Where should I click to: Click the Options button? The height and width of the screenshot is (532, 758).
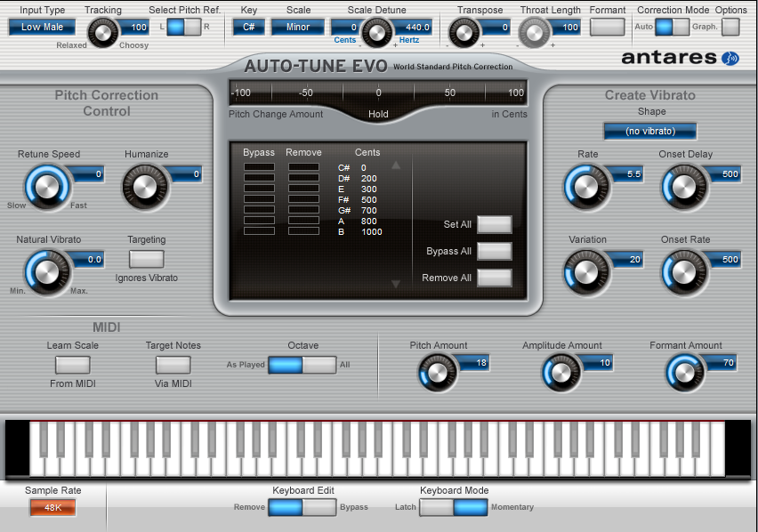pos(730,27)
